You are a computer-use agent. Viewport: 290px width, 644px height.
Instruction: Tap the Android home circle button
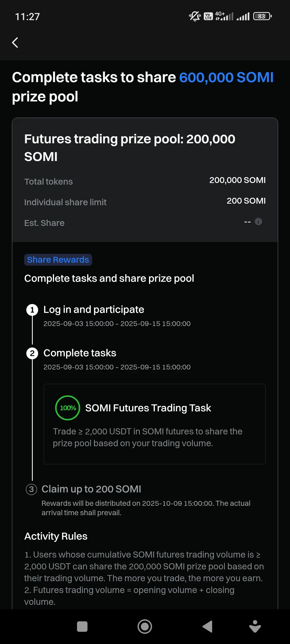pyautogui.click(x=145, y=627)
